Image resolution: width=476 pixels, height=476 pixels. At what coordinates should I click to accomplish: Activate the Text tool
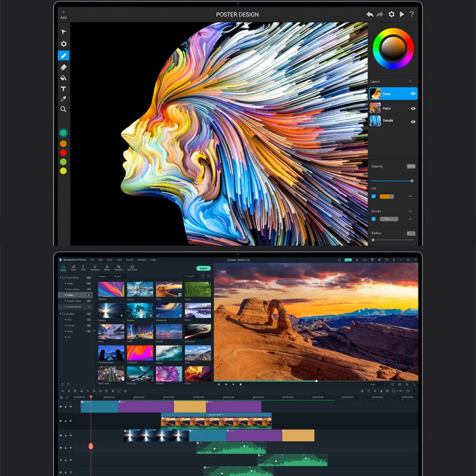pyautogui.click(x=63, y=89)
